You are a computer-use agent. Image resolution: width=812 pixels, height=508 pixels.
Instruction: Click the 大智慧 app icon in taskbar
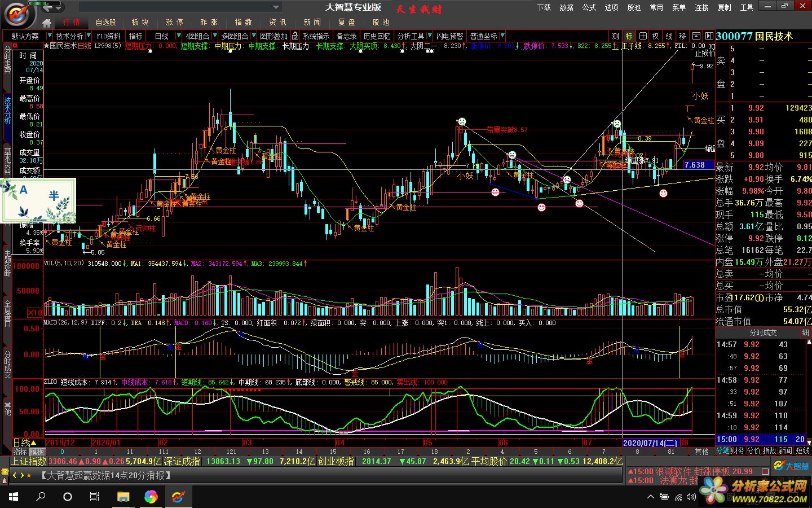coord(178,497)
